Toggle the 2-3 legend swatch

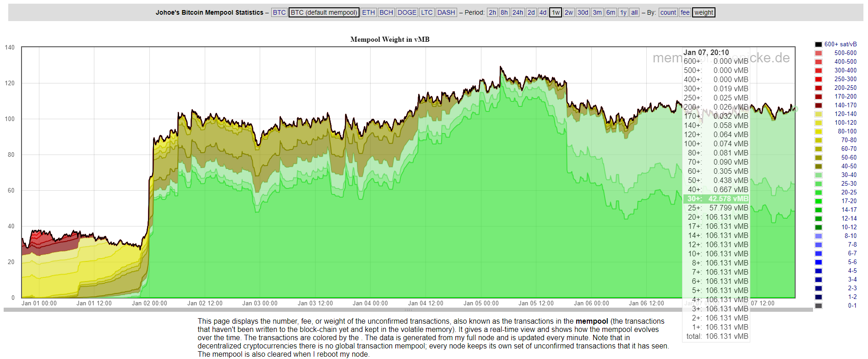point(818,288)
